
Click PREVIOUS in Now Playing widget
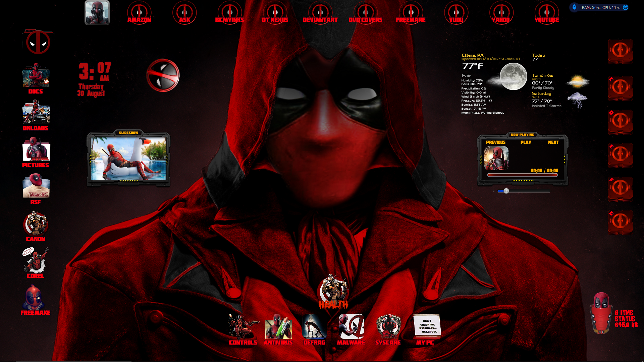click(x=496, y=142)
